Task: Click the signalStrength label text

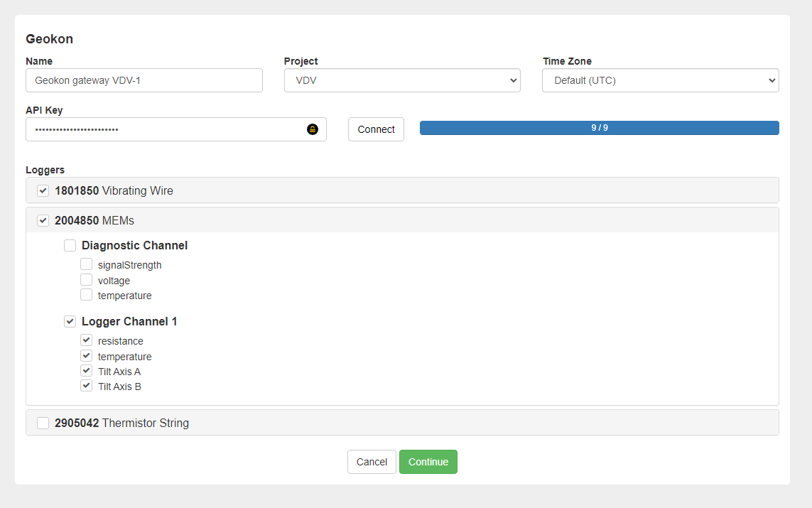Action: [x=129, y=265]
